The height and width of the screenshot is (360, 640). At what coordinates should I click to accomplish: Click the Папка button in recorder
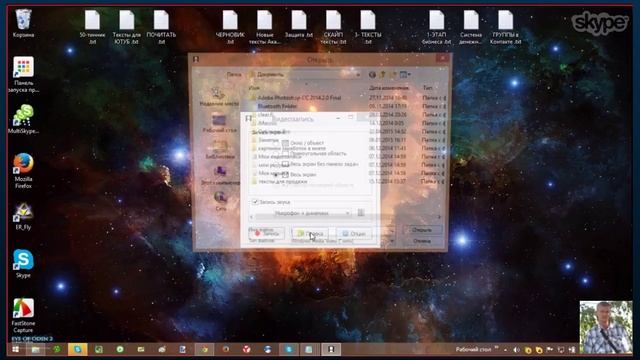coord(310,233)
